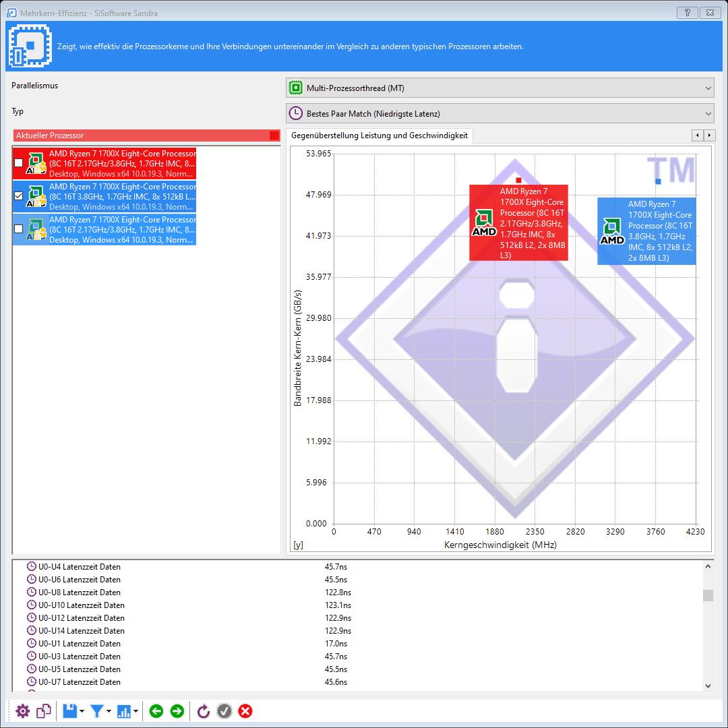
Task: Click the right tab scroll arrow
Action: tap(709, 135)
